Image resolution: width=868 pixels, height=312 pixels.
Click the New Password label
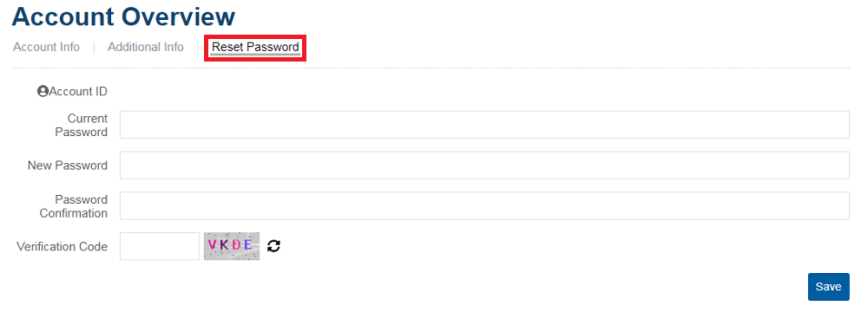(68, 166)
